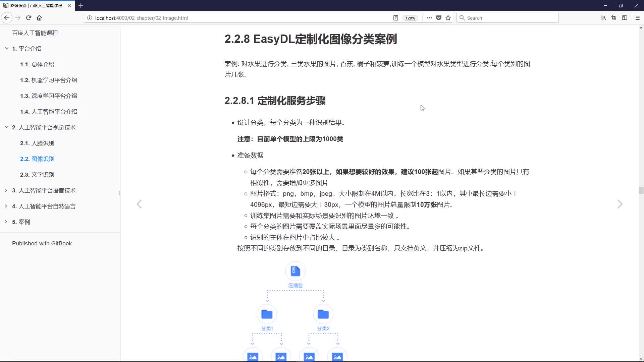Viewport: 644px width, 362px height.
Task: Click the 压缩包 zip icon in diagram
Action: 296,271
